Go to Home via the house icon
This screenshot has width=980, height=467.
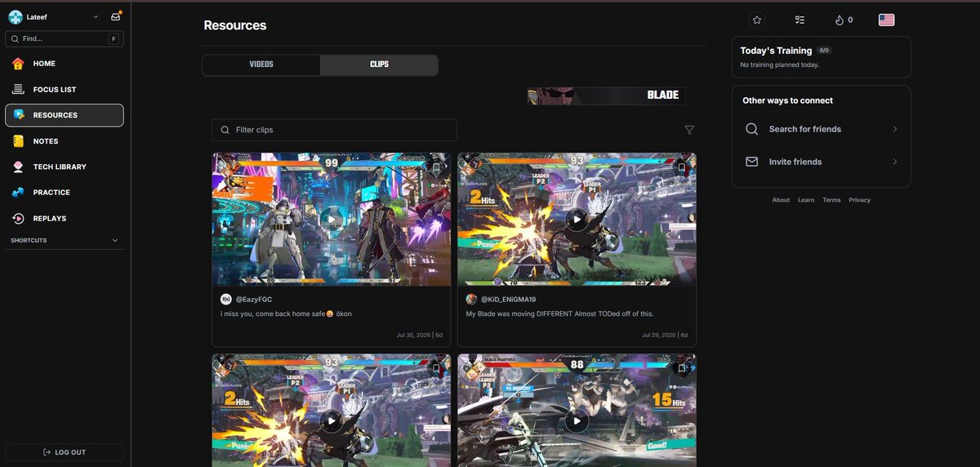click(18, 64)
